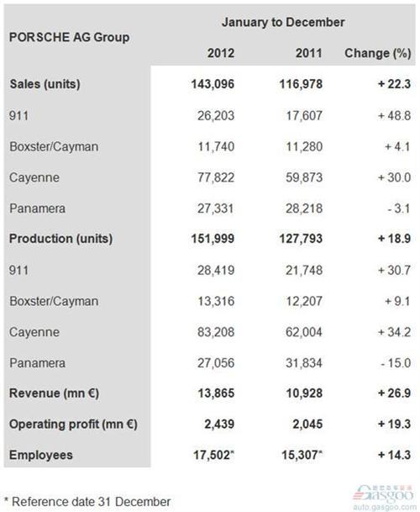420x512 pixels.
Task: Click the Gasgoo logo watermark
Action: pos(385,494)
